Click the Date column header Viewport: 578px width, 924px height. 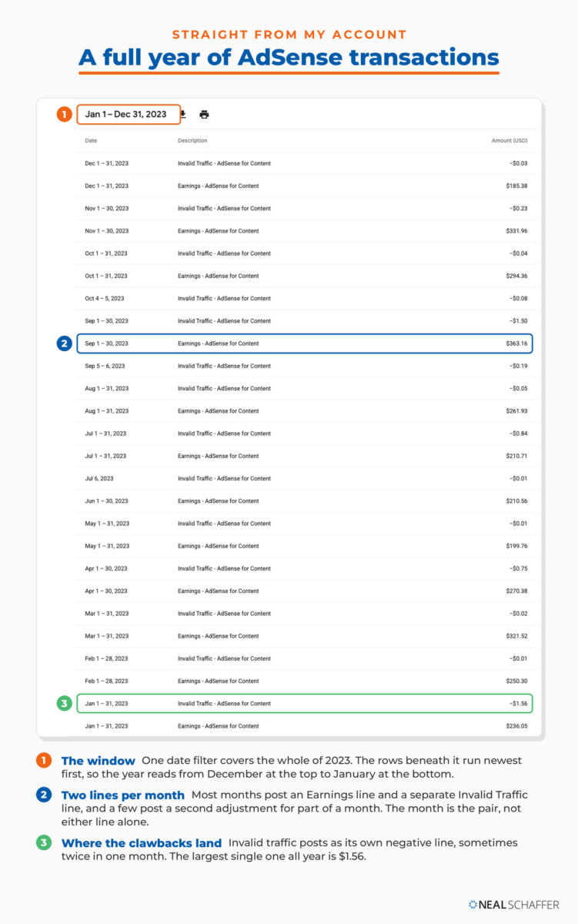click(91, 141)
